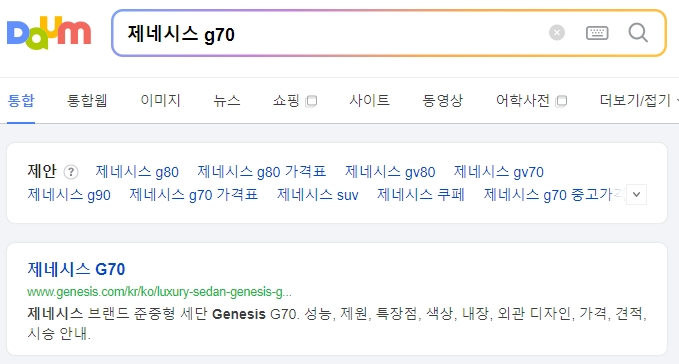Image resolution: width=679 pixels, height=364 pixels.
Task: Open suggestion 제네시스 g70 중고가격
Action: [554, 195]
